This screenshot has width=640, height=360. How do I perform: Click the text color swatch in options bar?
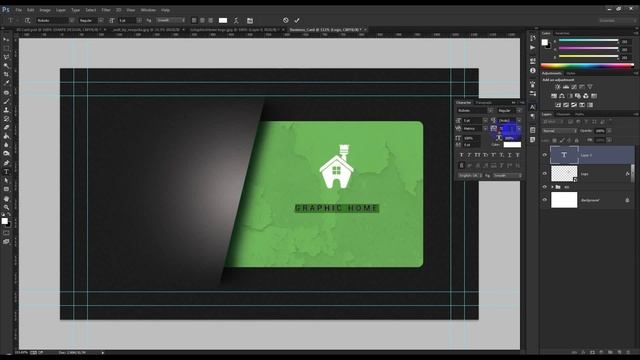223,20
